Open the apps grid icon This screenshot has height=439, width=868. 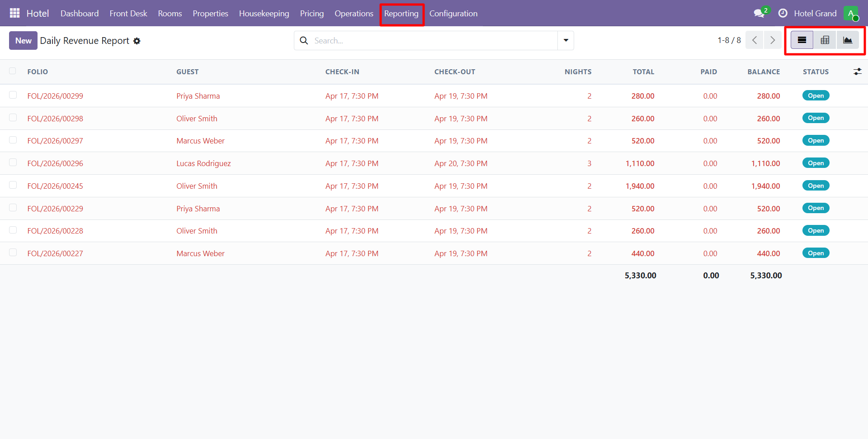coord(14,13)
